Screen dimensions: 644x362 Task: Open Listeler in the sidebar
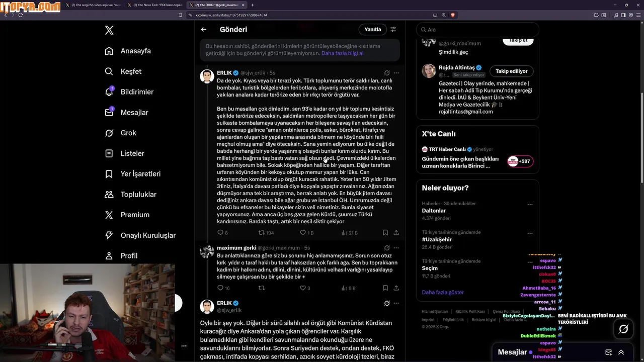click(x=124, y=153)
